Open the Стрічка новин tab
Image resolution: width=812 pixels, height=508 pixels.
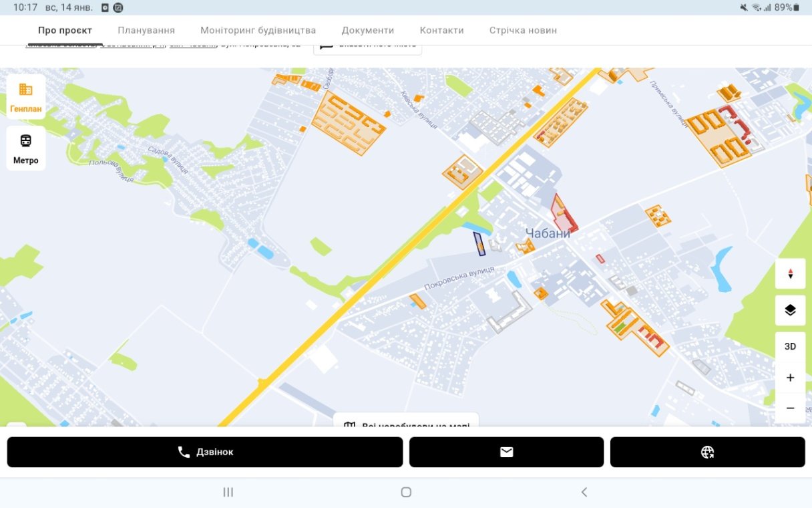523,30
